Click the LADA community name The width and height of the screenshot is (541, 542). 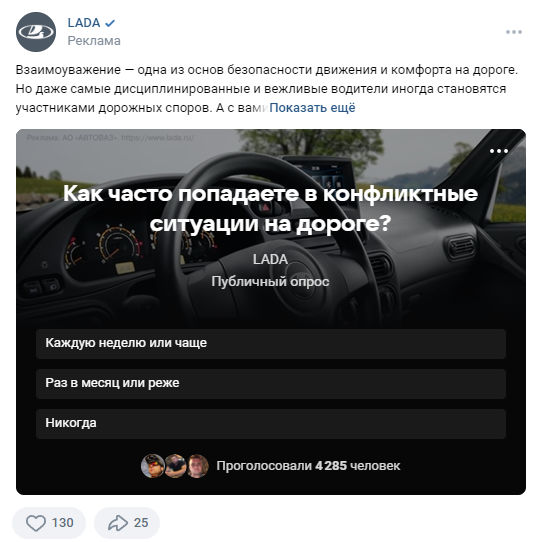pos(84,23)
